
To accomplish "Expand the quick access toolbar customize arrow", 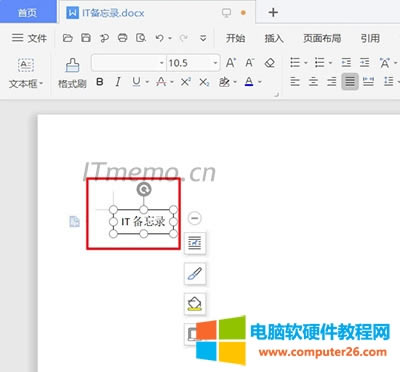I will [203, 38].
